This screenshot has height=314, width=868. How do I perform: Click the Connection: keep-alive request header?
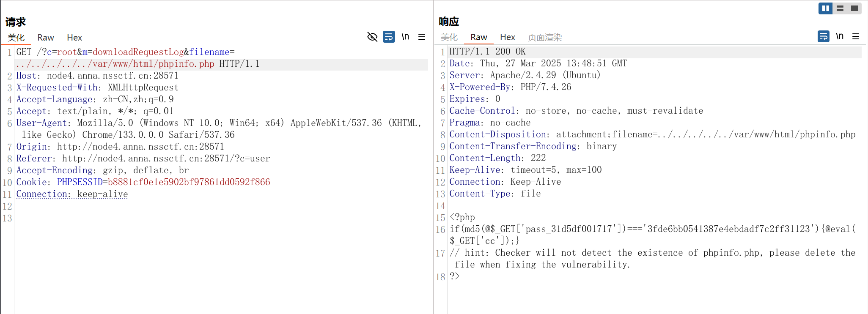pos(72,194)
